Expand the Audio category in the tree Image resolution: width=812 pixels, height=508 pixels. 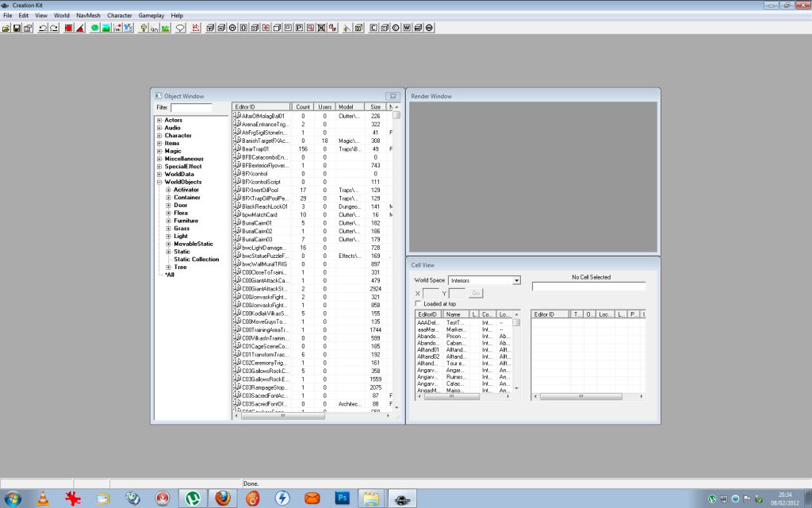159,128
